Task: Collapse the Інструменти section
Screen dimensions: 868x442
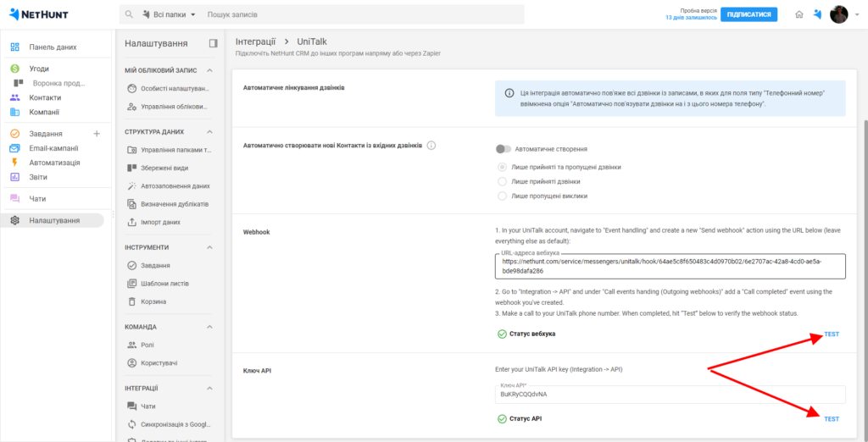Action: [x=209, y=247]
